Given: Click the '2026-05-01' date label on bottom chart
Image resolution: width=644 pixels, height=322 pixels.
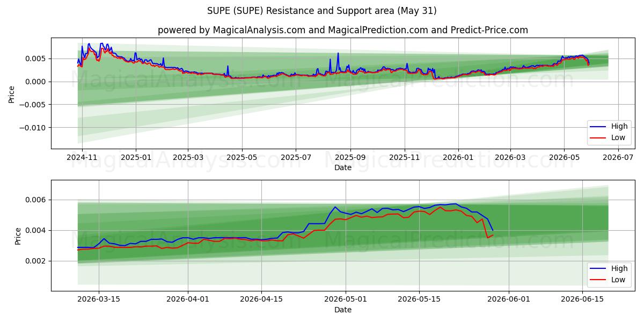Looking at the screenshot, I should [346, 299].
